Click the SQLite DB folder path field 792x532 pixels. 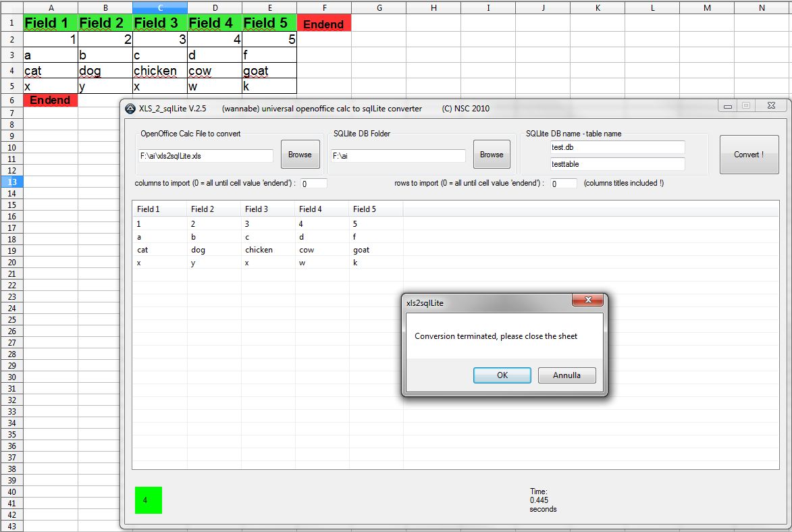(398, 156)
